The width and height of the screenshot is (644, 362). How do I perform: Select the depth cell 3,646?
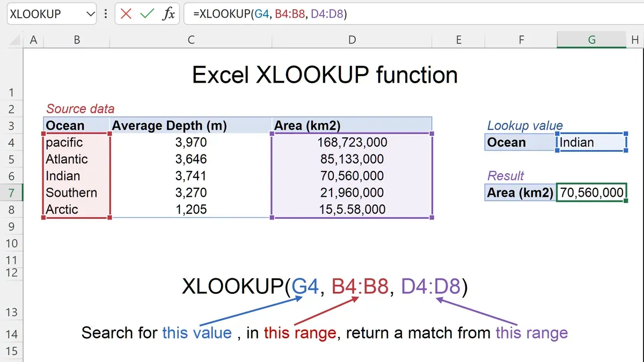pyautogui.click(x=191, y=159)
